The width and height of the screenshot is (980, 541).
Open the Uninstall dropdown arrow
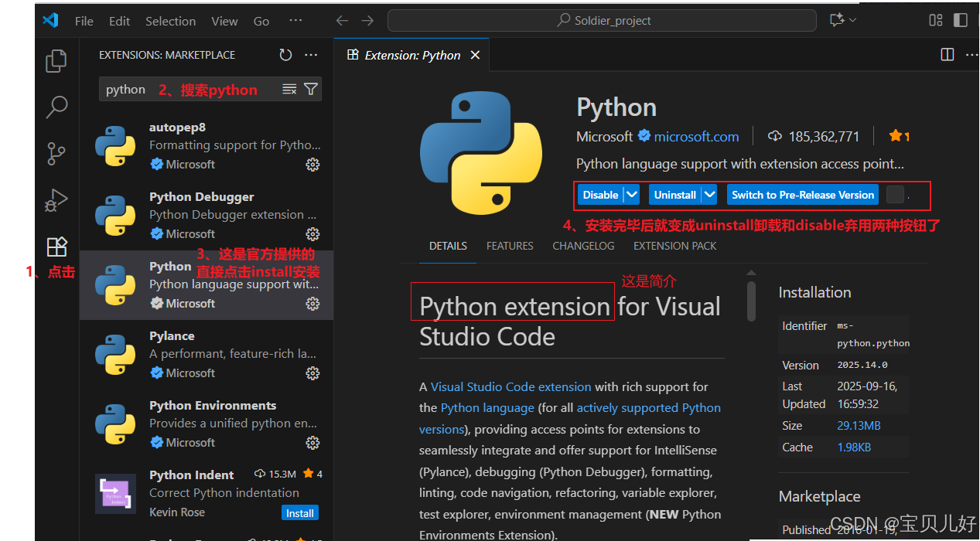point(709,195)
